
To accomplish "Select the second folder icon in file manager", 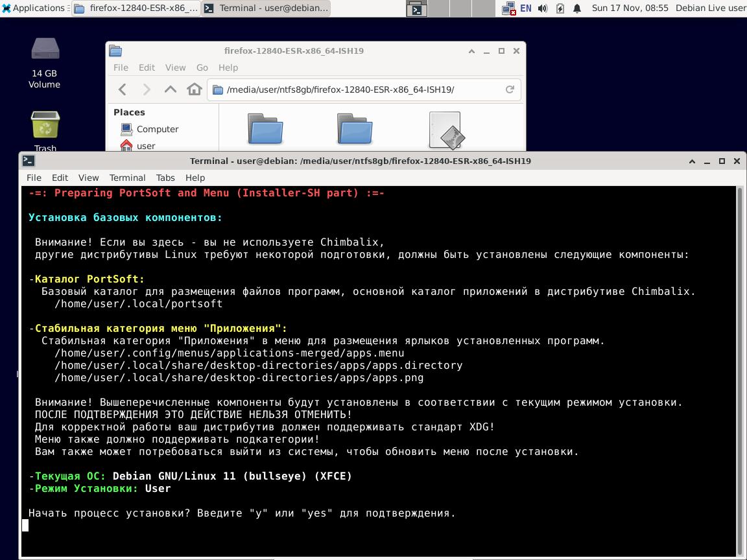I will tap(355, 128).
